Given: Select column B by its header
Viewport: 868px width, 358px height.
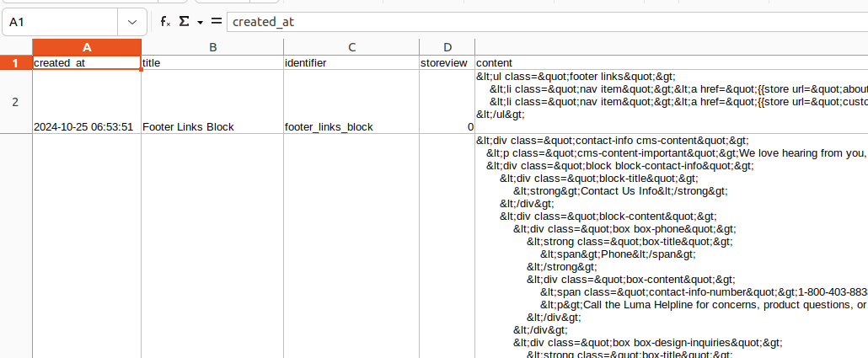Looking at the screenshot, I should point(212,47).
